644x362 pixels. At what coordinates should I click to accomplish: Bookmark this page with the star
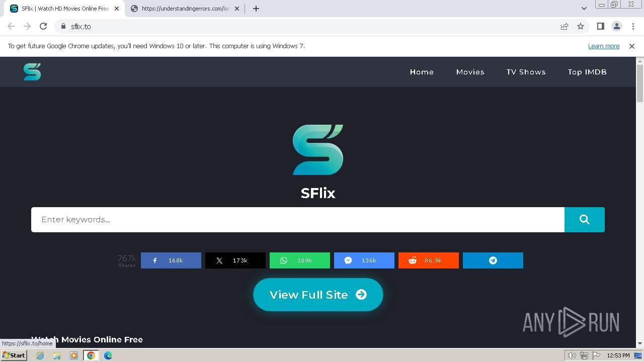(581, 26)
